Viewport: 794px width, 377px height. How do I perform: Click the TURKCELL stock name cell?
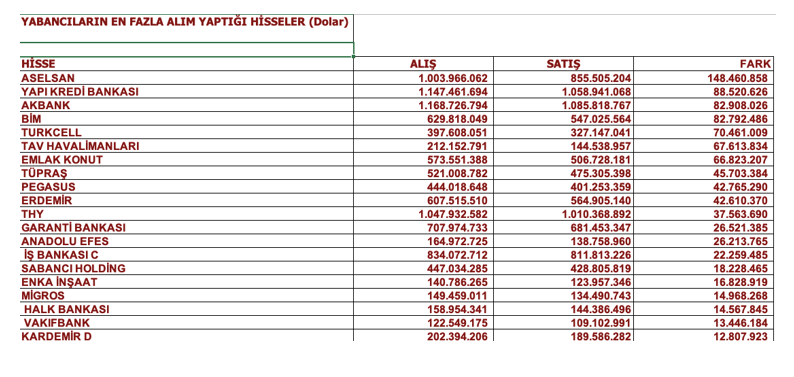tap(186, 133)
